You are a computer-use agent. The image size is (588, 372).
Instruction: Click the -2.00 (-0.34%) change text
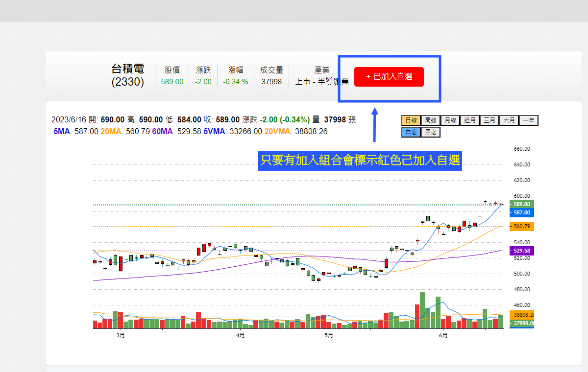coord(285,119)
